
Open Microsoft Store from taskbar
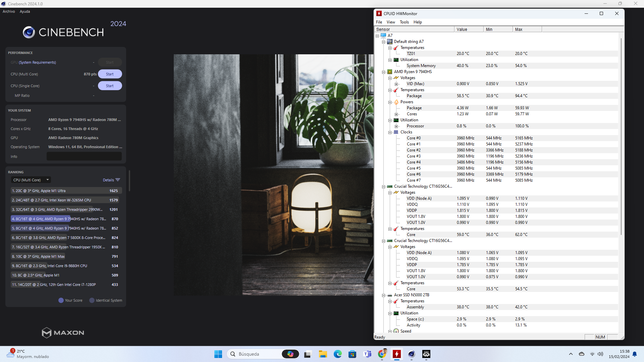pos(352,354)
